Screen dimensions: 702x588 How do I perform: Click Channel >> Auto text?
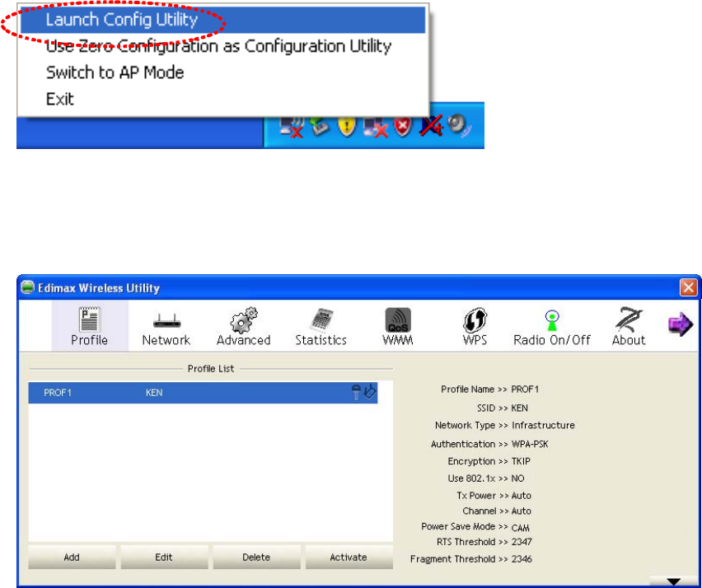coord(497,511)
